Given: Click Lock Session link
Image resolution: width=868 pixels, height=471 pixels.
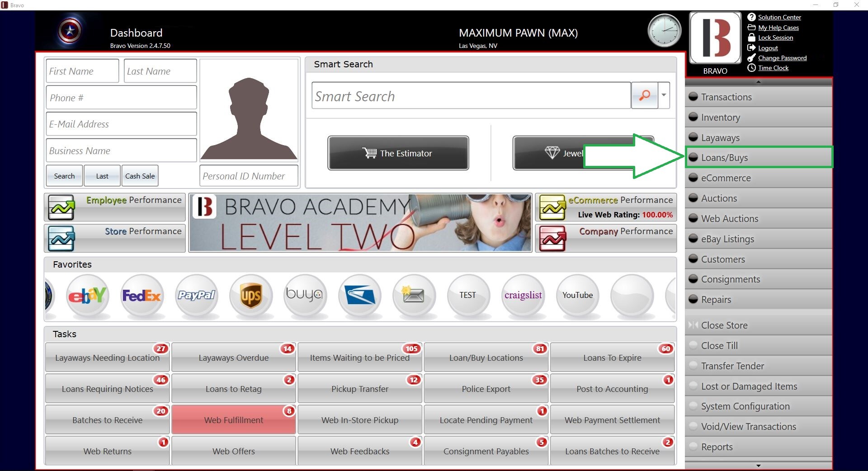Looking at the screenshot, I should (x=775, y=38).
